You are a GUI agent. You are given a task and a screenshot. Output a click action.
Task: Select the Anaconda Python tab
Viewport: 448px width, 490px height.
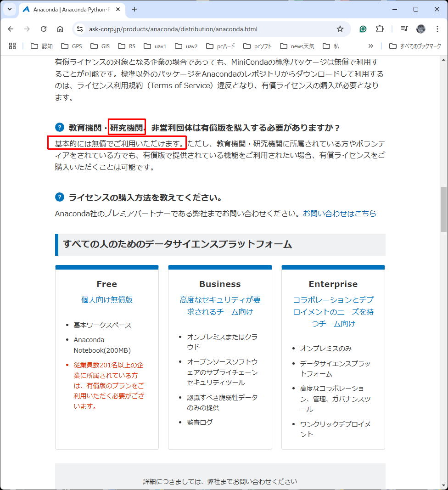click(x=72, y=10)
